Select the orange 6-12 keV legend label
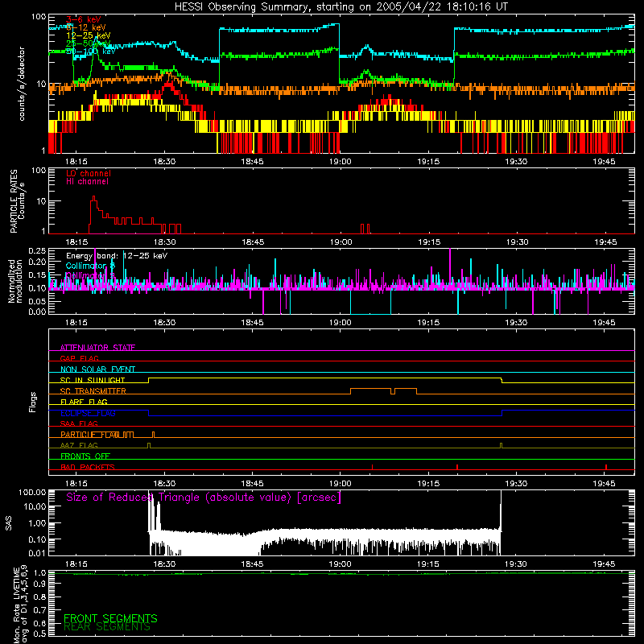The width and height of the screenshot is (644, 644). tap(86, 27)
